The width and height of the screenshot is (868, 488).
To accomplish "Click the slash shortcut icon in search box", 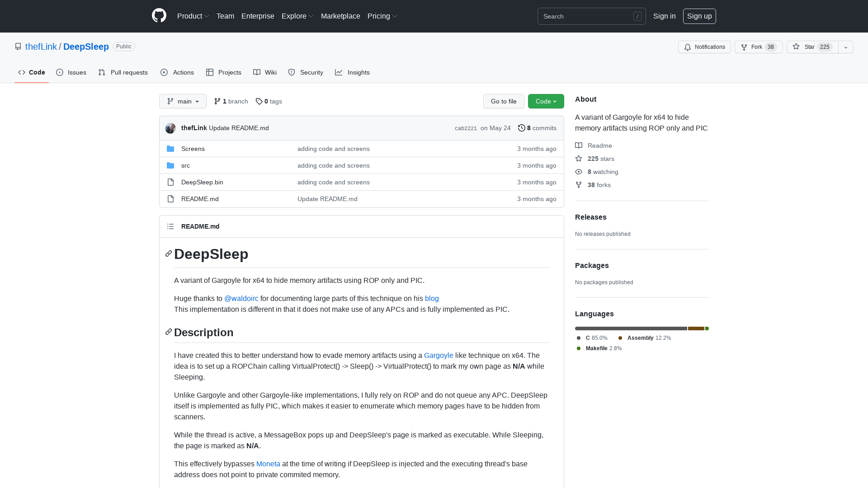I will (637, 16).
